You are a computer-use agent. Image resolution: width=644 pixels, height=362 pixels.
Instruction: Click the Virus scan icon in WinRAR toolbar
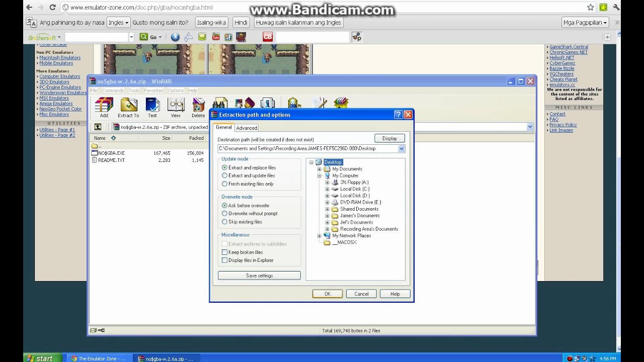pos(294,104)
